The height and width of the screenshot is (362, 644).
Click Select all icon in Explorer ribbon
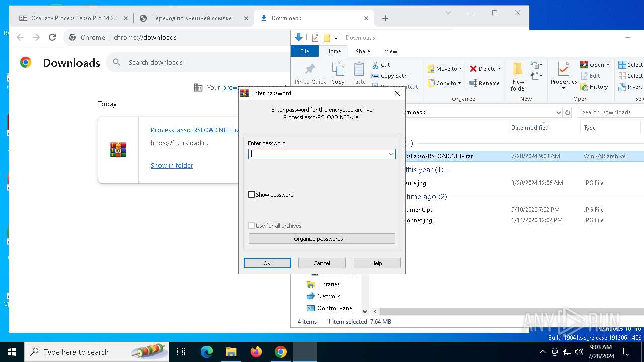tap(622, 65)
